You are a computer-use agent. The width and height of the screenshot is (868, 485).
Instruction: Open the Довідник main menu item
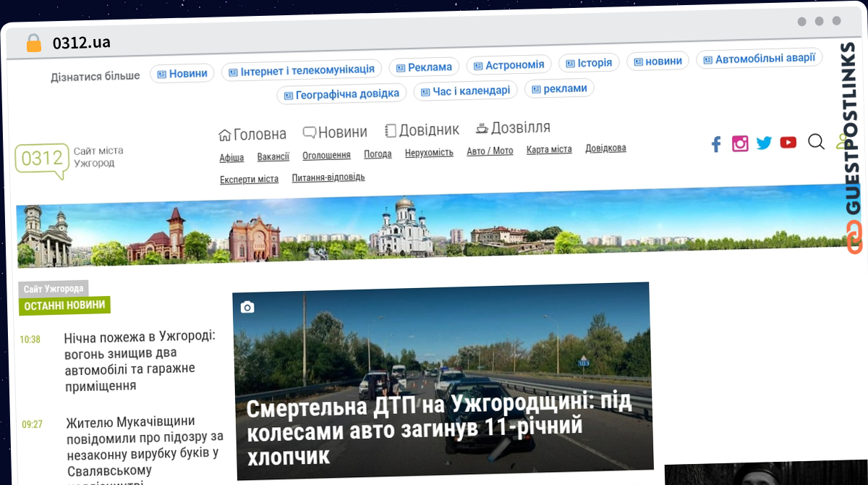point(422,130)
